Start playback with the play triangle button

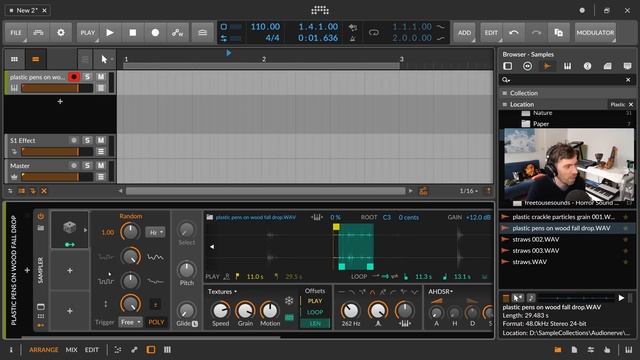(110, 33)
